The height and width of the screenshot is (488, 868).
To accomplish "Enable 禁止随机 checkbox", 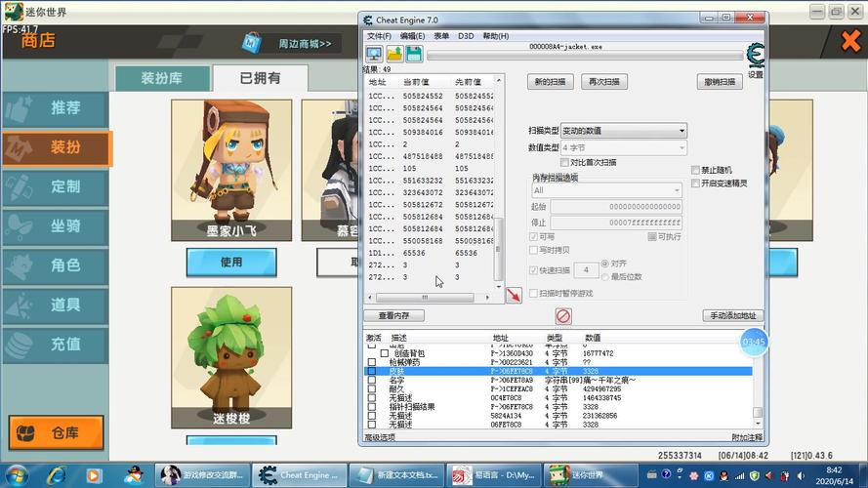I will [695, 170].
